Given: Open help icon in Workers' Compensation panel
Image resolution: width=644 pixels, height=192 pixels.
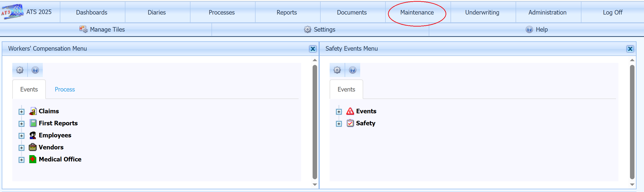Looking at the screenshot, I should click(35, 70).
